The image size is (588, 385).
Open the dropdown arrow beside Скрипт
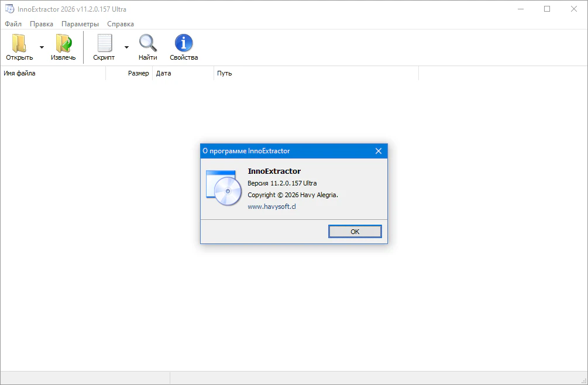coord(126,47)
